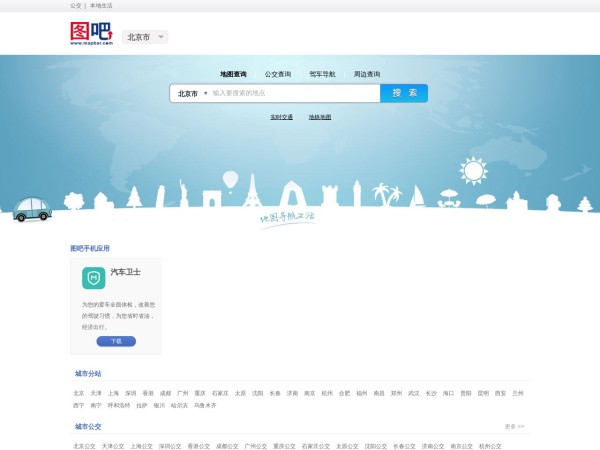Click the 下载 button for 汽车卫士
This screenshot has height=450, width=600.
116,341
